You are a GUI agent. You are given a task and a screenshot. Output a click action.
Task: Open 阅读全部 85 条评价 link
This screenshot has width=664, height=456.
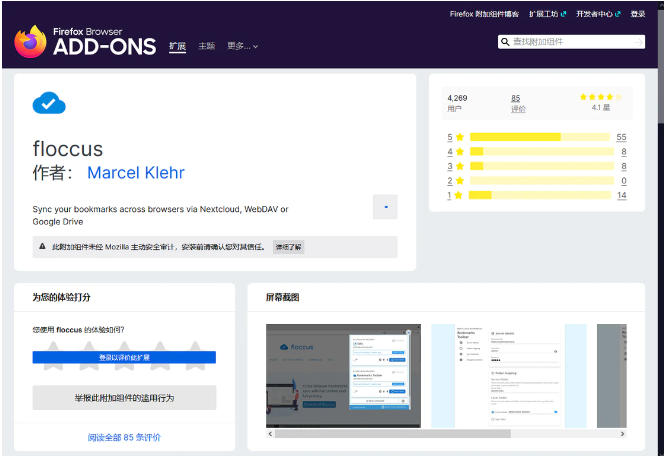pos(124,437)
